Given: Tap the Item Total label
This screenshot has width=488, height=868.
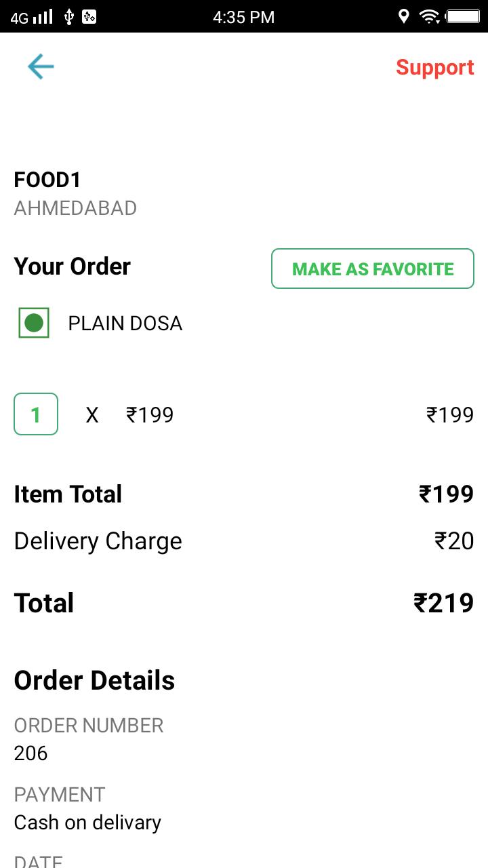Looking at the screenshot, I should tap(68, 494).
